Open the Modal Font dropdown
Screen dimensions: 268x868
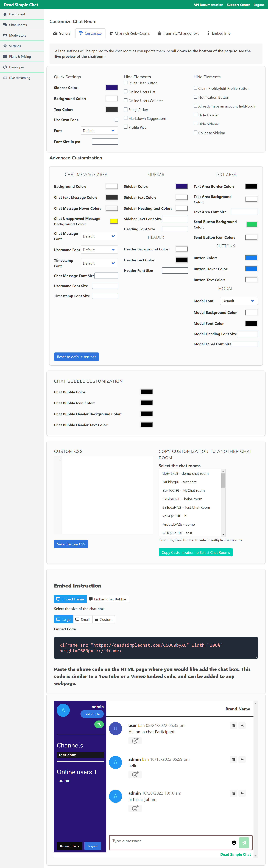tap(239, 301)
